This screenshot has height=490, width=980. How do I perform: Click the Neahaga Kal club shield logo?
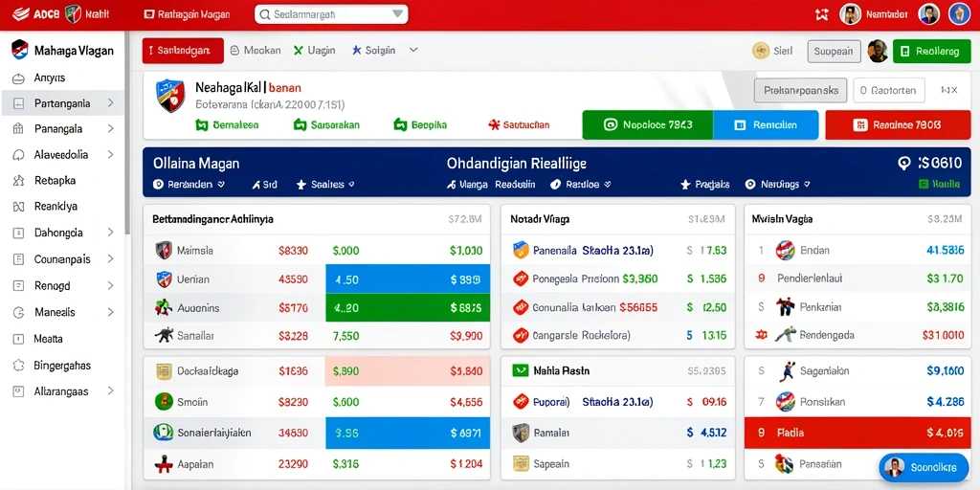click(170, 96)
